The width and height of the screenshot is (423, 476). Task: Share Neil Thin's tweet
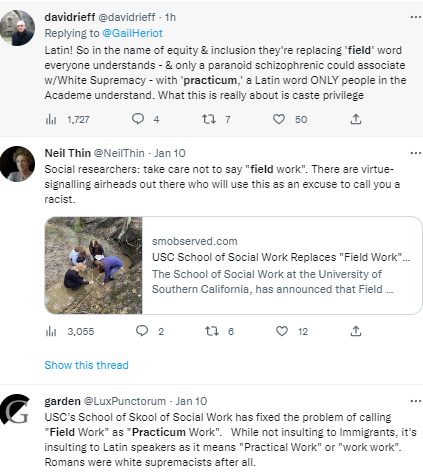click(356, 331)
